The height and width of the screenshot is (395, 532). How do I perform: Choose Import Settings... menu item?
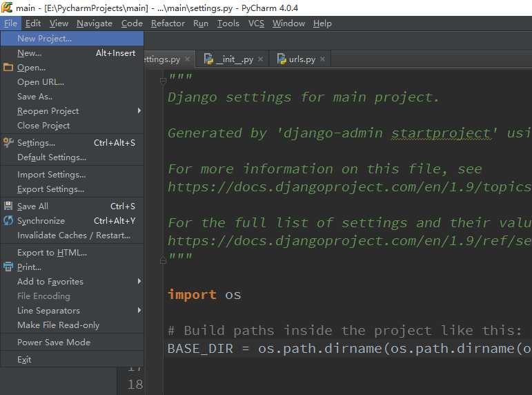coord(72,174)
